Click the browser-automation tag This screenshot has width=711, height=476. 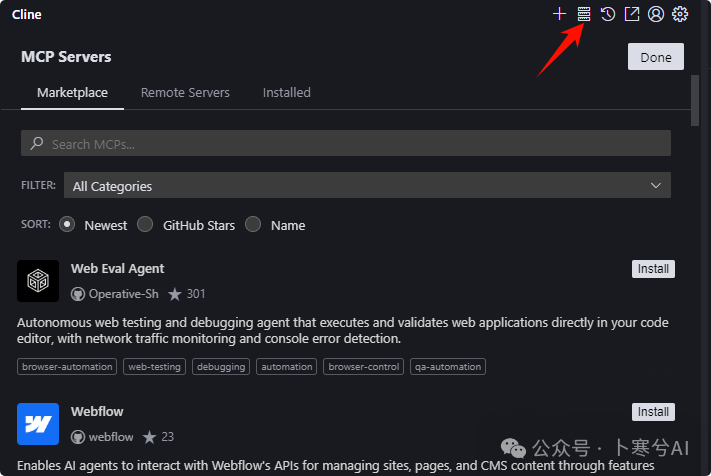point(68,367)
